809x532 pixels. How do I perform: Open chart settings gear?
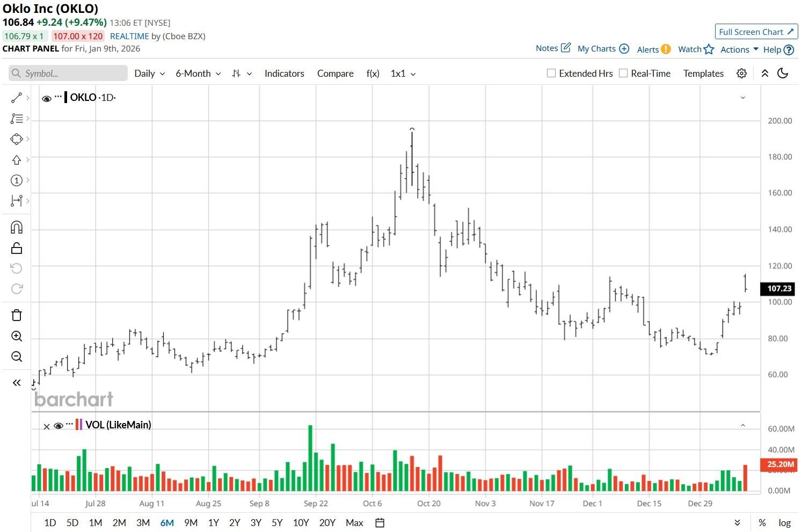pyautogui.click(x=741, y=74)
